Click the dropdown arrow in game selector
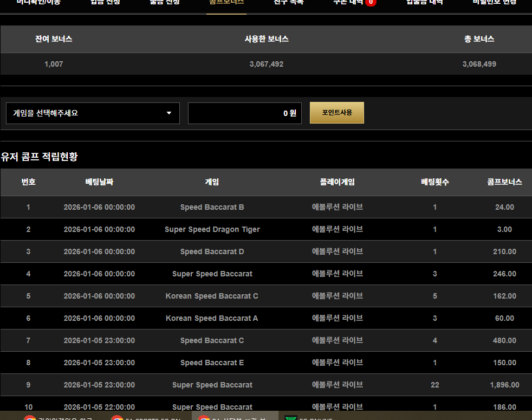The image size is (532, 420). point(169,113)
